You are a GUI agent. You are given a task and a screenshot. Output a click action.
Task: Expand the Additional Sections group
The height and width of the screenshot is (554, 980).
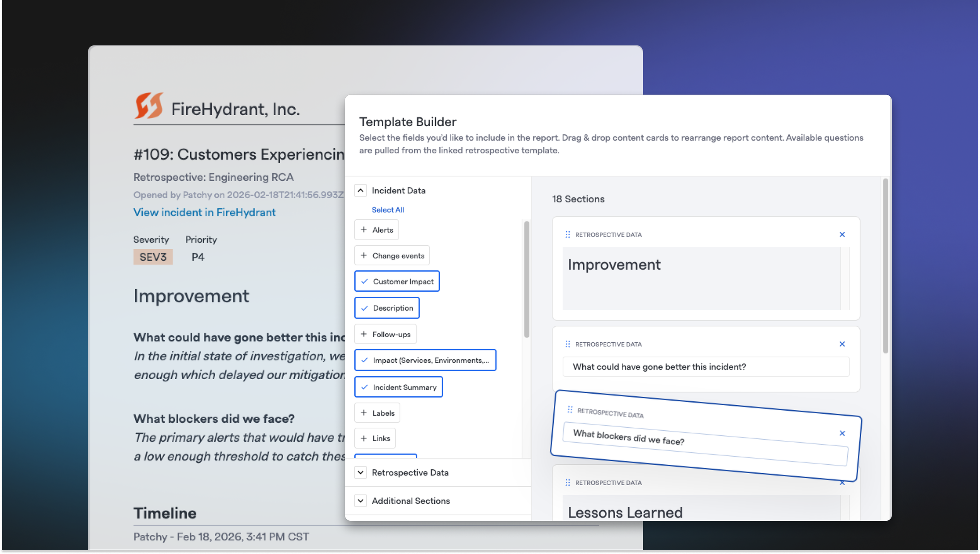click(x=361, y=501)
